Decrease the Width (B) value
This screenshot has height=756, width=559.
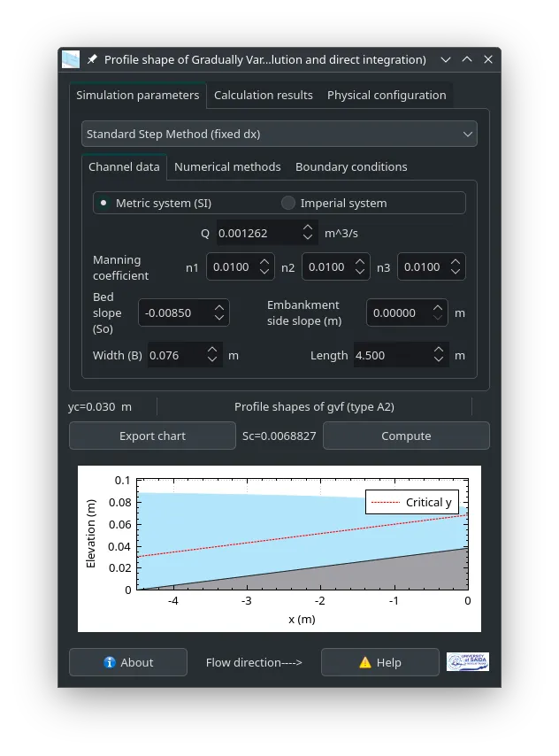coord(212,360)
